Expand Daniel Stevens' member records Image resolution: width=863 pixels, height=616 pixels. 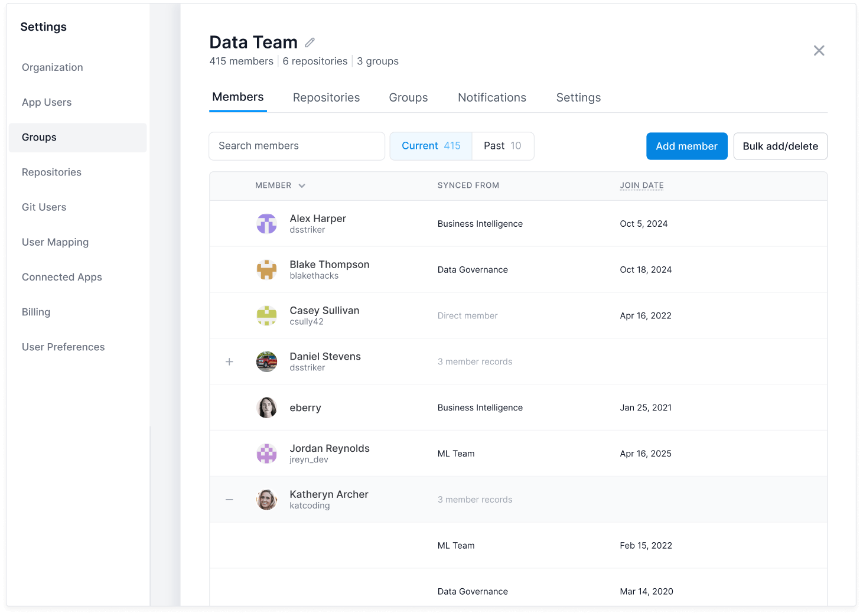229,361
